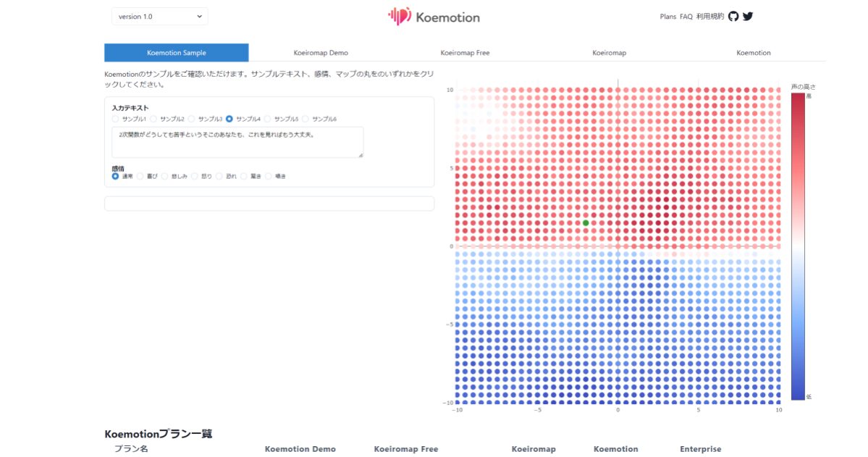
Task: Select the サンプル3 radio button
Action: click(192, 119)
